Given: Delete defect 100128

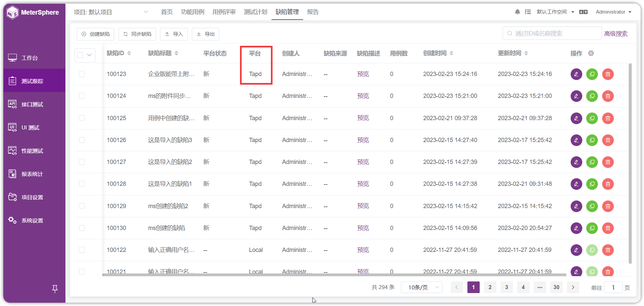Looking at the screenshot, I should [608, 184].
